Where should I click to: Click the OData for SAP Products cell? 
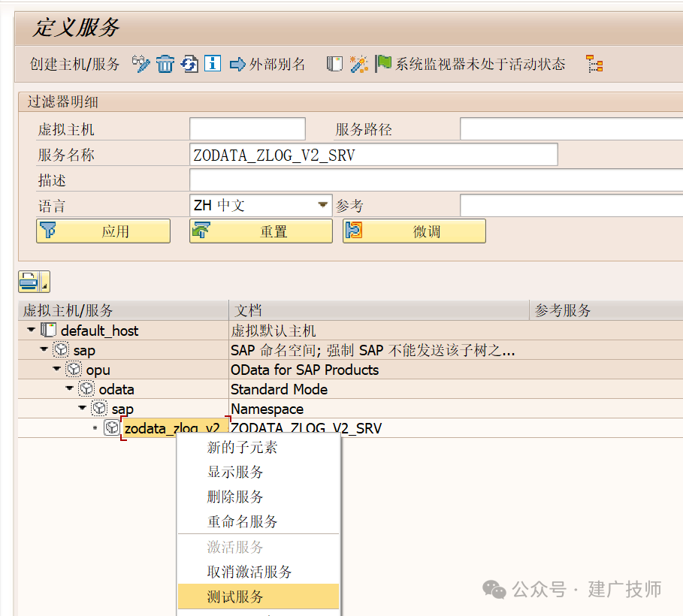tap(304, 370)
